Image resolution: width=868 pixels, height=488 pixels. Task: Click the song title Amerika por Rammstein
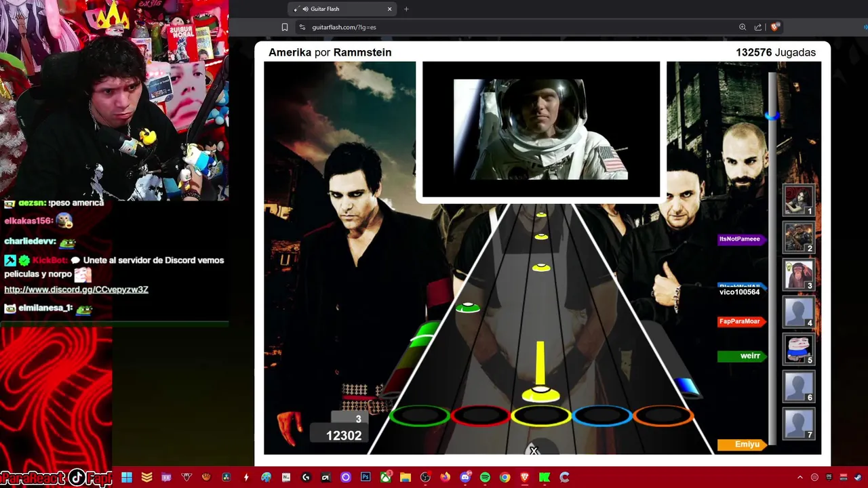(330, 52)
